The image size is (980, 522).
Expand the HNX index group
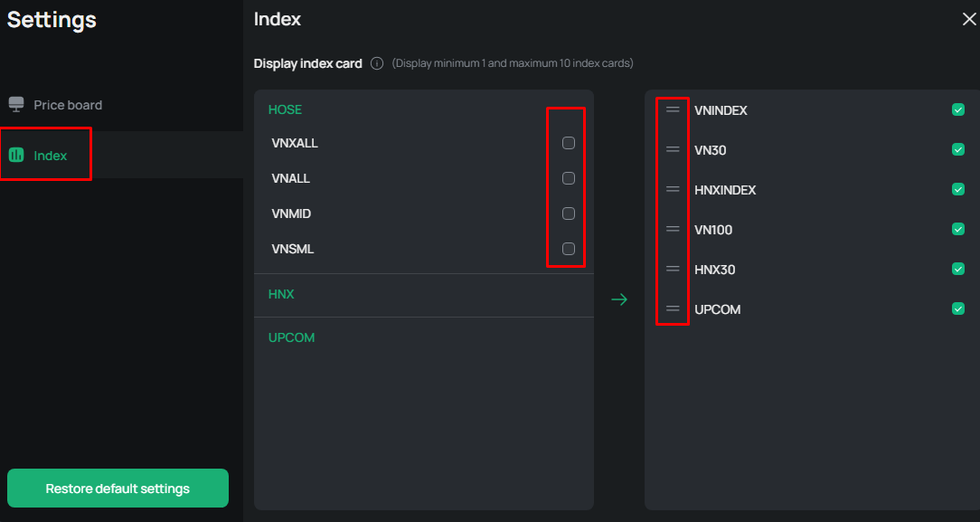[x=424, y=294]
